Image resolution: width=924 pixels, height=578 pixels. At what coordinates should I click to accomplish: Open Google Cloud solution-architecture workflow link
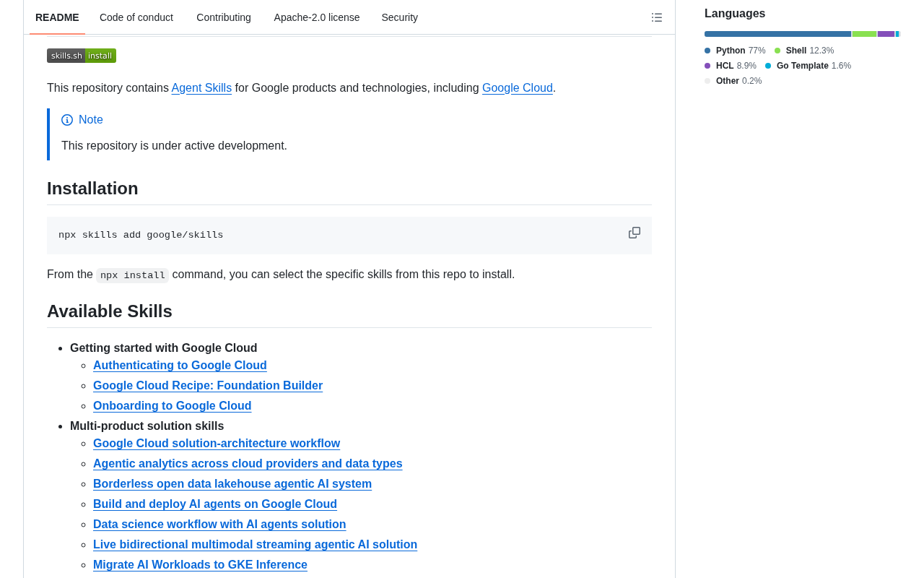click(217, 444)
